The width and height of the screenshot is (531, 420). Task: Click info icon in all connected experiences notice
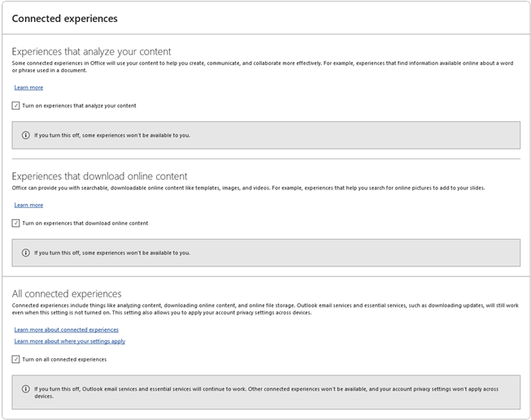click(x=25, y=388)
